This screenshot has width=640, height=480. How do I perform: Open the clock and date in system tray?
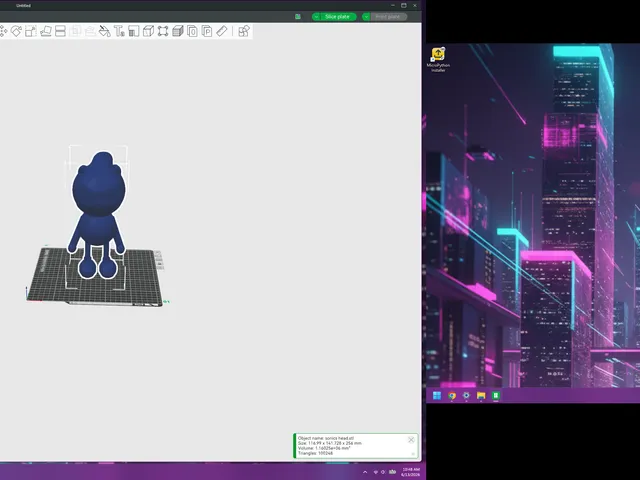point(410,472)
